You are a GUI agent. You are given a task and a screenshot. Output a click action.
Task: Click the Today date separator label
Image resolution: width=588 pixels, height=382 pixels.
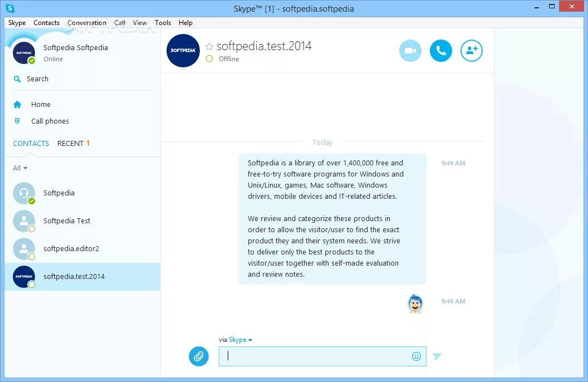(x=322, y=143)
